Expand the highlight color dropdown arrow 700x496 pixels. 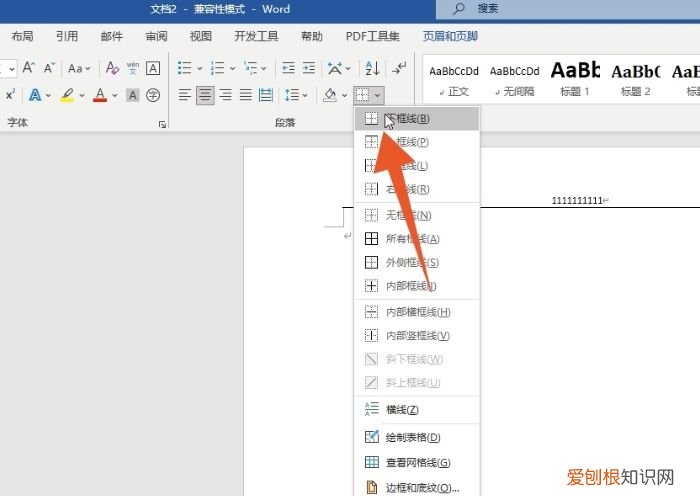82,95
